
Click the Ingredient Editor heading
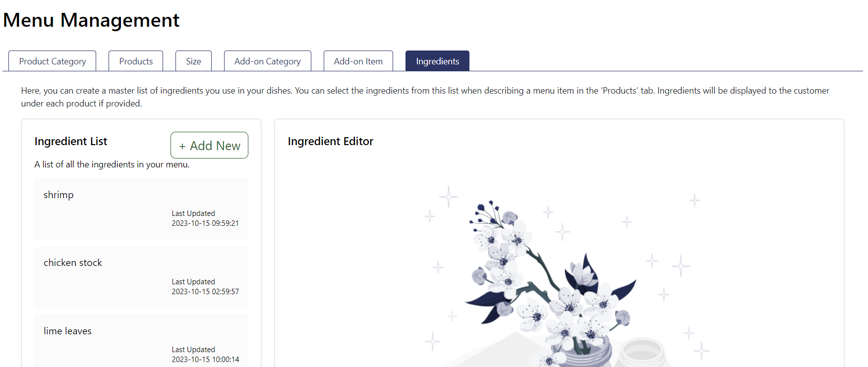click(x=330, y=141)
